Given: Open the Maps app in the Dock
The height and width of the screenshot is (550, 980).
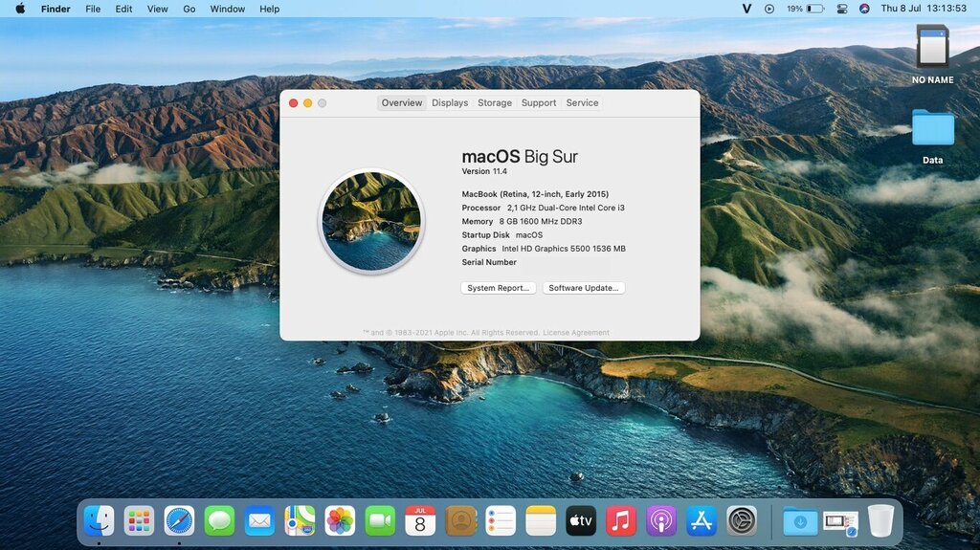Looking at the screenshot, I should 300,520.
